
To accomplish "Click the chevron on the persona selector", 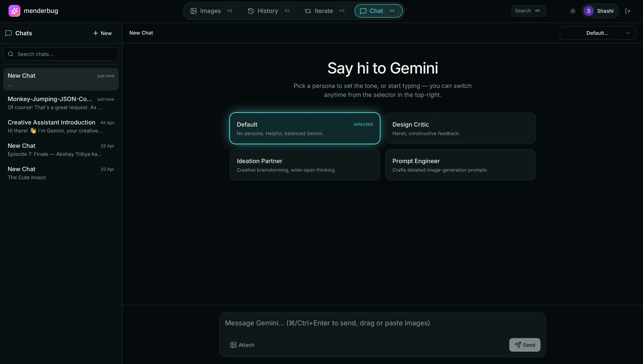I will [x=628, y=33].
